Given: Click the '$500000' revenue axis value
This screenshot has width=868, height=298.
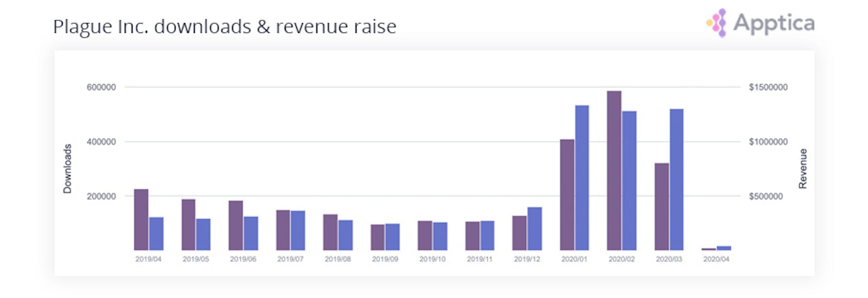Looking at the screenshot, I should 766,196.
